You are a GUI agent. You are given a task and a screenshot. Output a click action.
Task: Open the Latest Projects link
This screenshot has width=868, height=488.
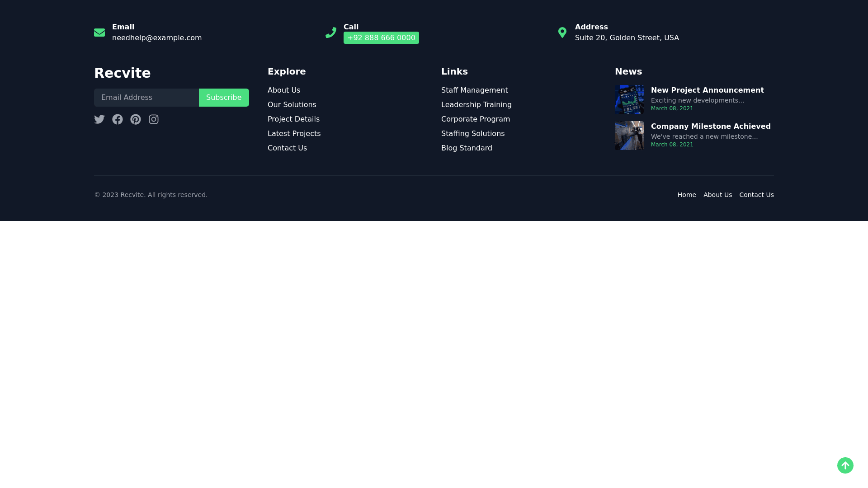[x=294, y=134]
